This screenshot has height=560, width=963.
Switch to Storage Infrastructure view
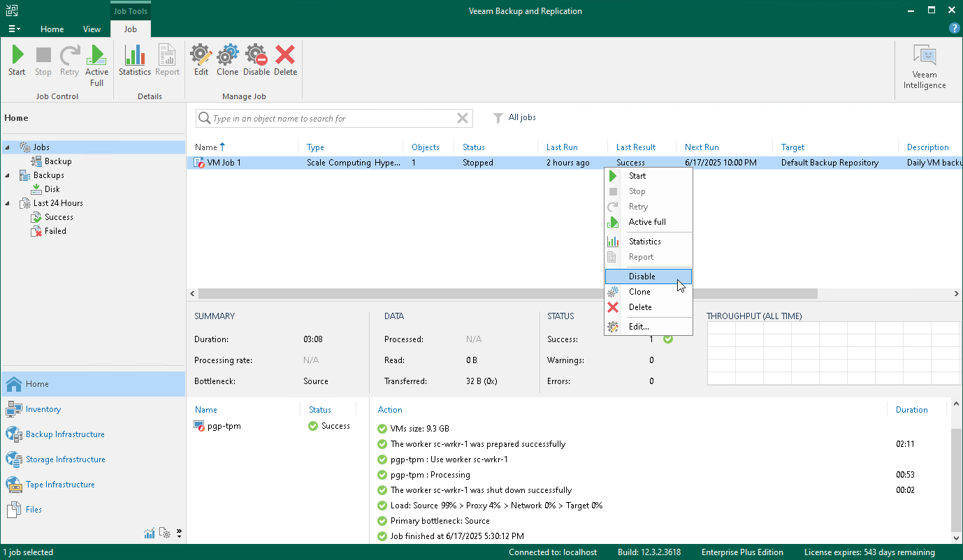(66, 459)
